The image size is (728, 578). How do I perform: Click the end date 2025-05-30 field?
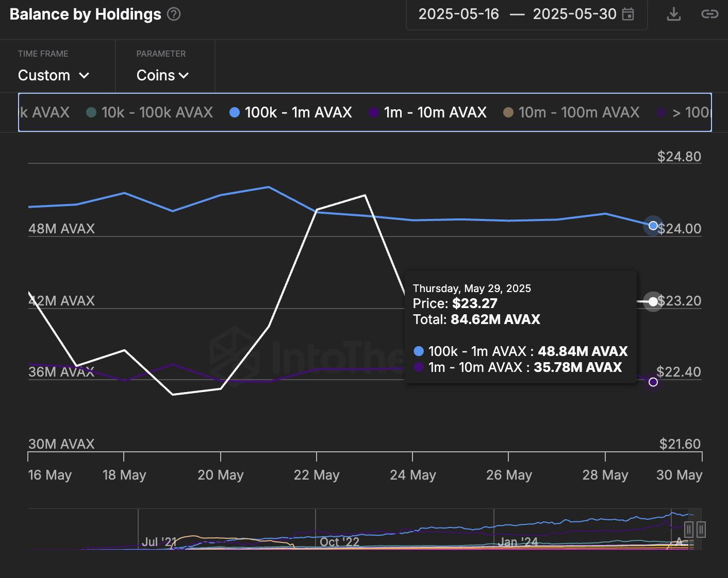click(574, 14)
